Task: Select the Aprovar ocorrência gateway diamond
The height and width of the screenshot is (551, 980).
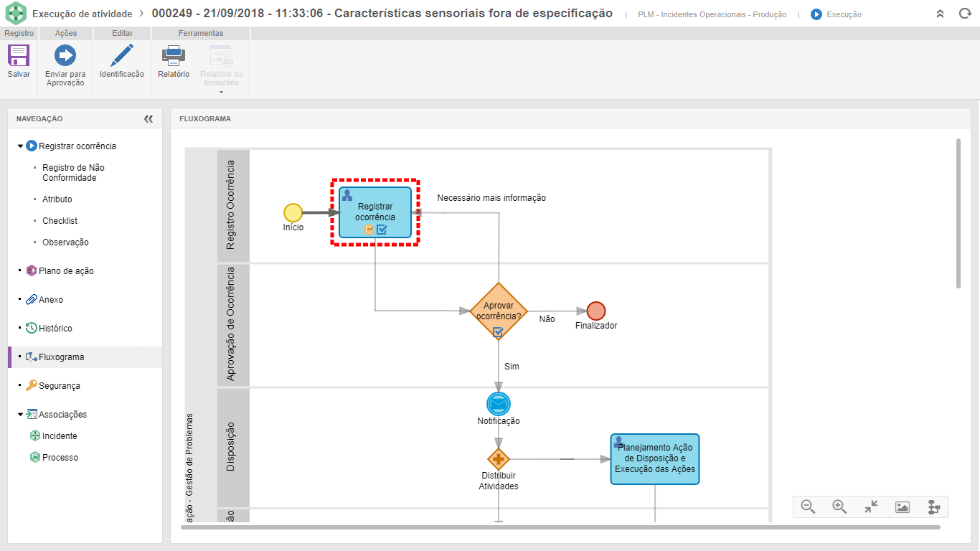Action: (x=498, y=310)
